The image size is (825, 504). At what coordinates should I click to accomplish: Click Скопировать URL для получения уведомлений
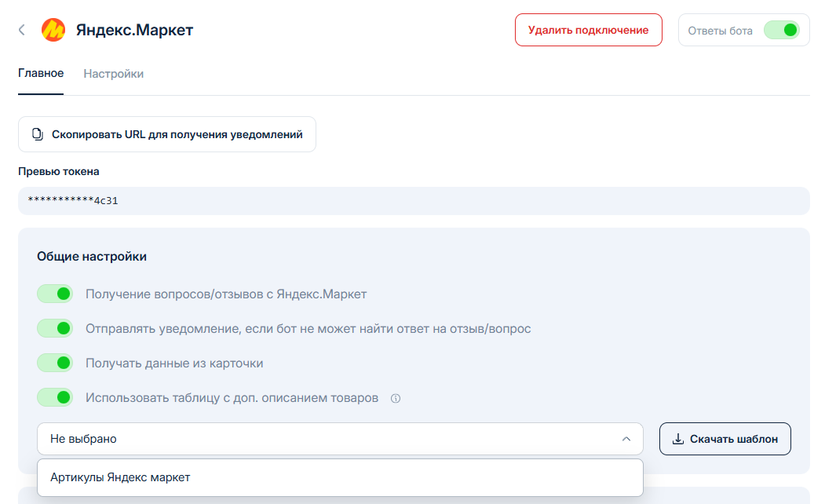coord(177,134)
